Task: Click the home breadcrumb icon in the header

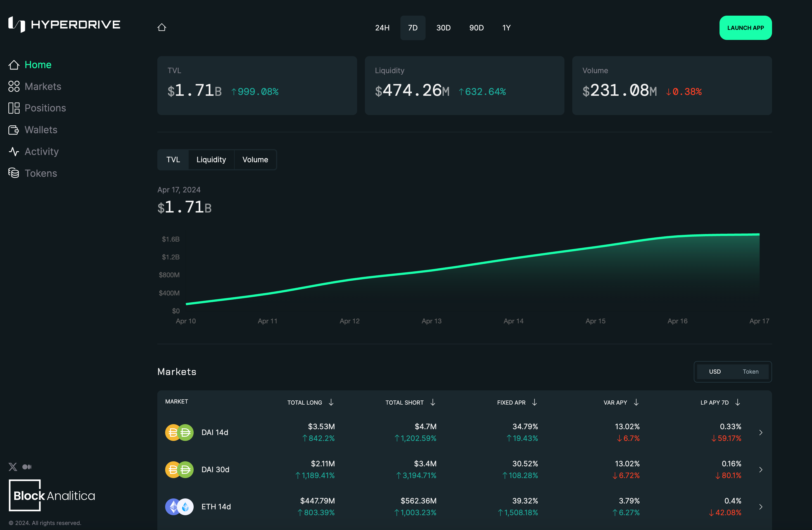Action: 162,27
